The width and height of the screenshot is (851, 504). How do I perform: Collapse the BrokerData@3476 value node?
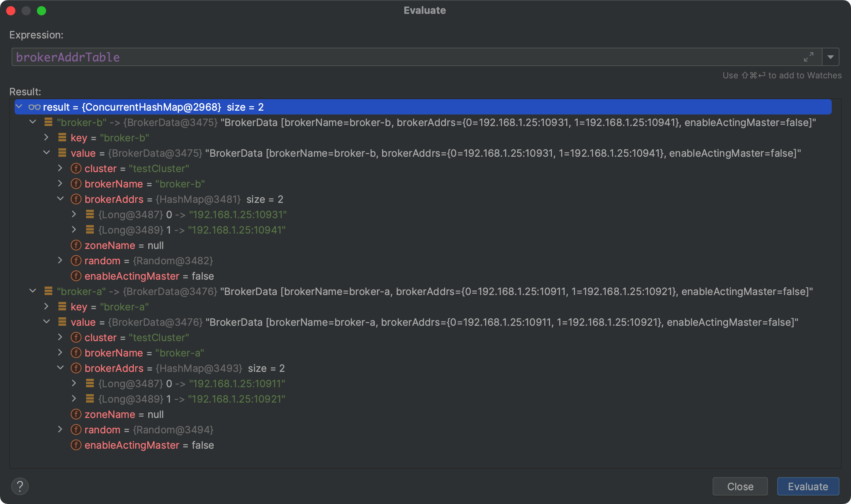tap(47, 322)
